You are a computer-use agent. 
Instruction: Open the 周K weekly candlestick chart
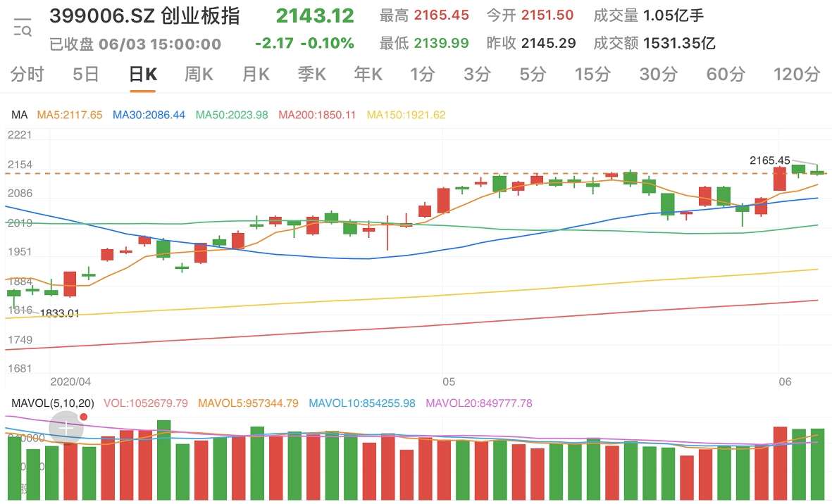[198, 73]
